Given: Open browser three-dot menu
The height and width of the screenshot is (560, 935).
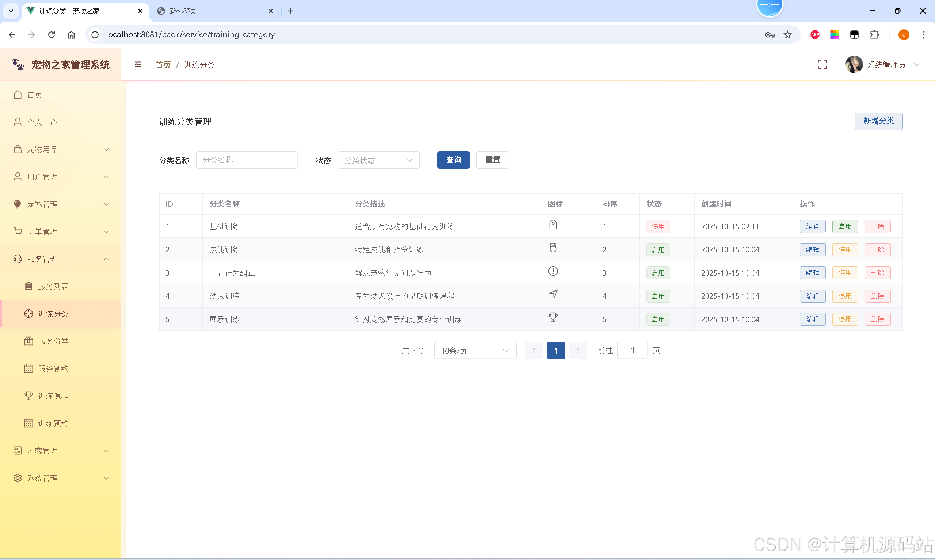Looking at the screenshot, I should point(923,35).
